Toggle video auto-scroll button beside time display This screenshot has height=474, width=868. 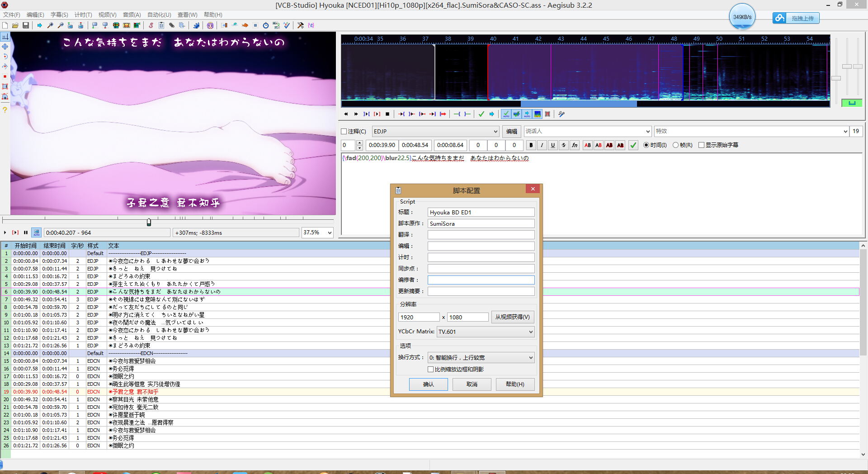37,232
